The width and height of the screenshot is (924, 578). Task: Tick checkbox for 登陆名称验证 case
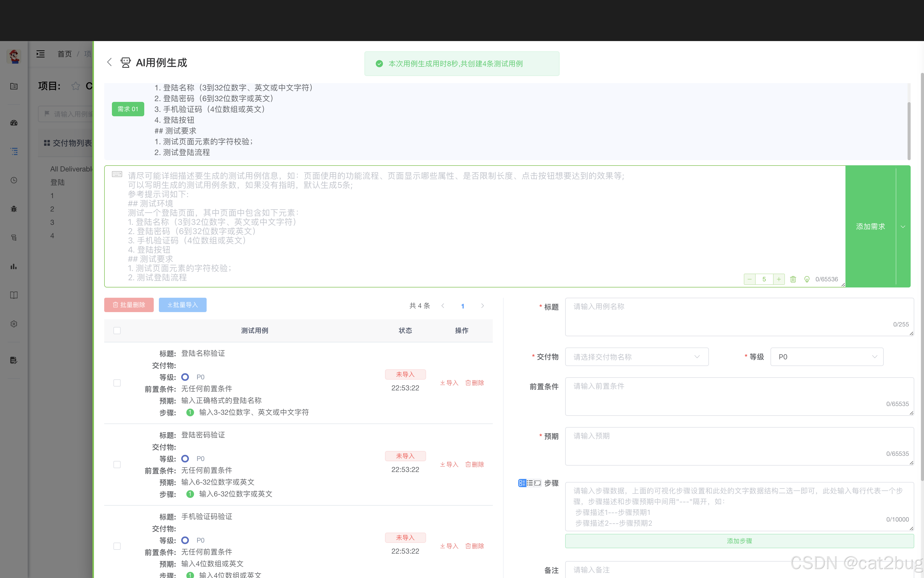117,383
